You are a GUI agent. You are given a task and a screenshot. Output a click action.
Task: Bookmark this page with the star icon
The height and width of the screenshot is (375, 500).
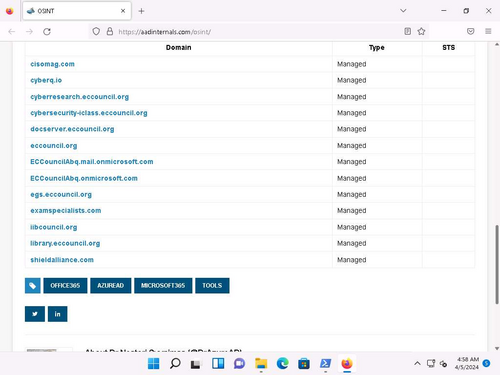(421, 31)
